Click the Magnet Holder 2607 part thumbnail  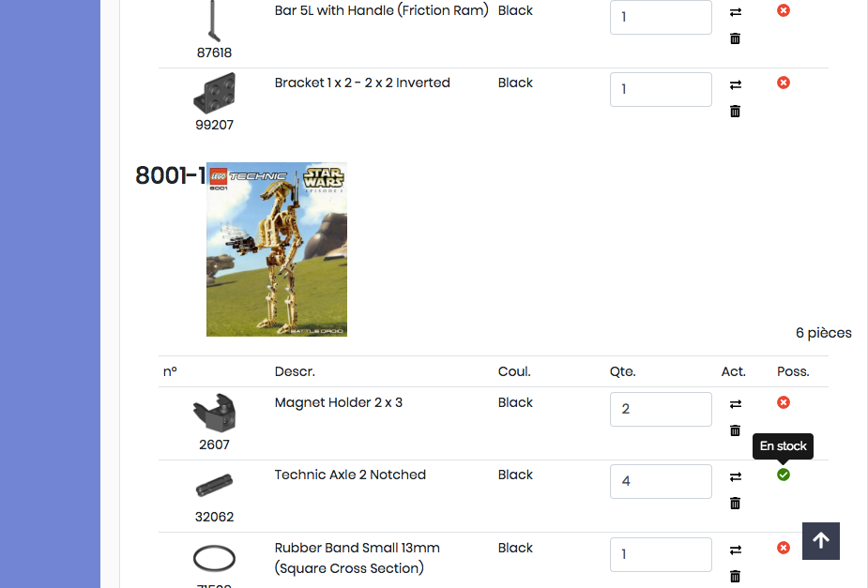point(214,413)
